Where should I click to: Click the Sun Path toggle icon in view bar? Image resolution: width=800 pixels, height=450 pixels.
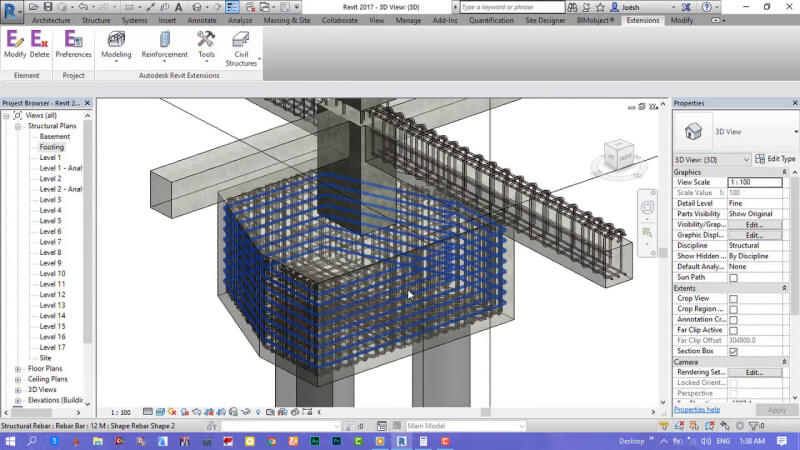(172, 412)
